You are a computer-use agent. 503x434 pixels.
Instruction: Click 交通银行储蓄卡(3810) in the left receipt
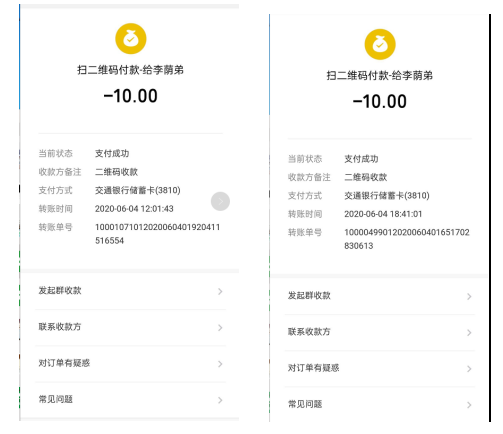point(138,190)
